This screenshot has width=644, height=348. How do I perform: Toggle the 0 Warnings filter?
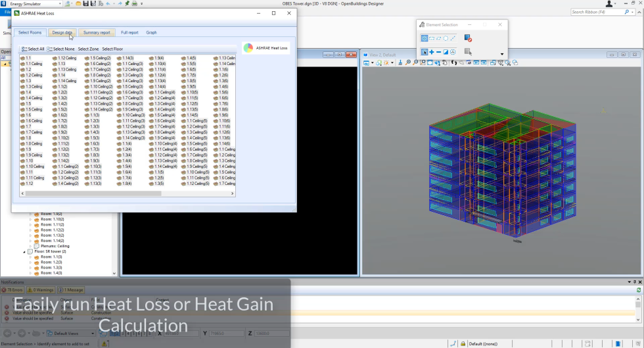41,290
